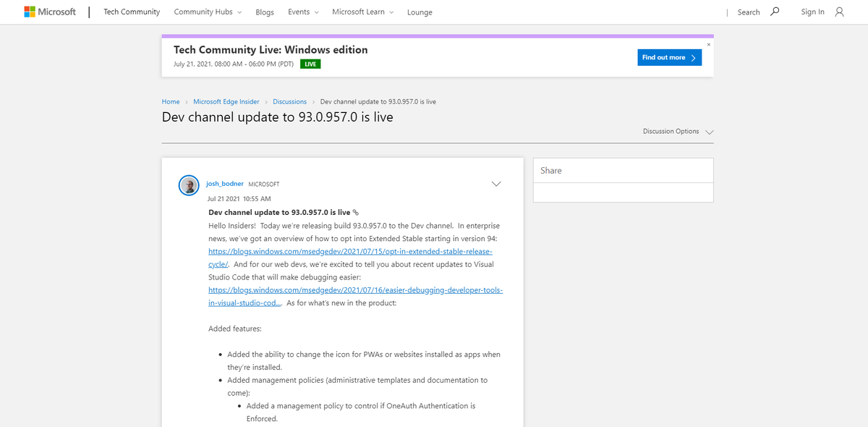Screen dimensions: 868x427
Task: Go to Tech Community home
Action: tap(132, 12)
